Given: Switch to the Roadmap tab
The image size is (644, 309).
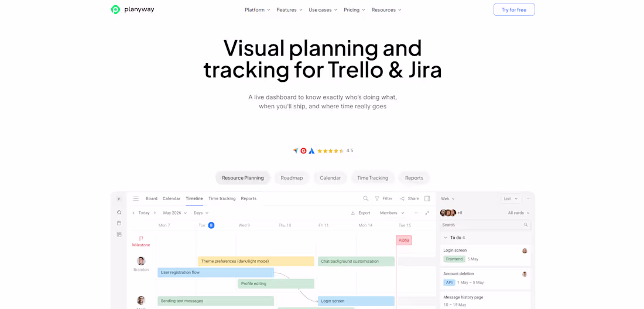Looking at the screenshot, I should click(x=292, y=178).
